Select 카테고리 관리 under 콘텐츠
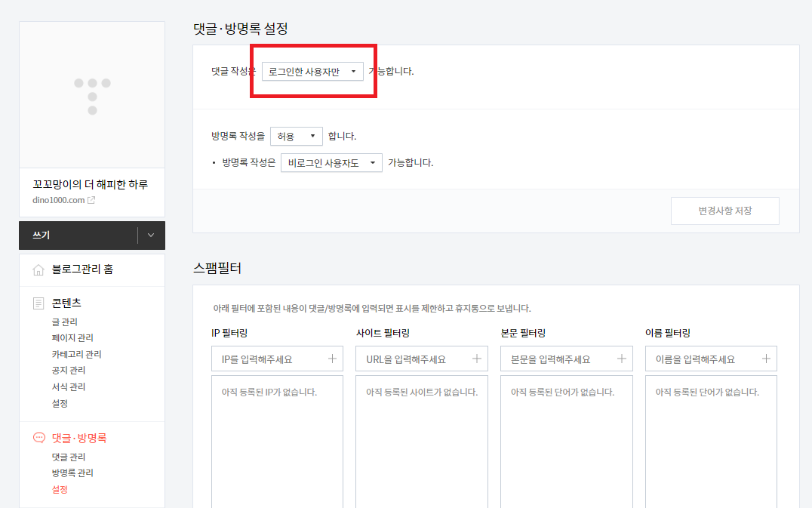812x508 pixels. point(76,353)
